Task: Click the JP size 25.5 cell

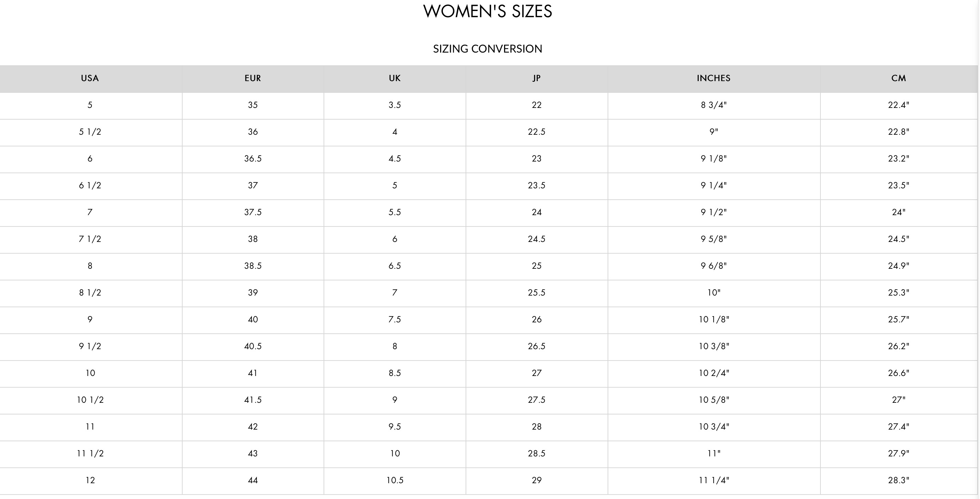Action: tap(536, 293)
